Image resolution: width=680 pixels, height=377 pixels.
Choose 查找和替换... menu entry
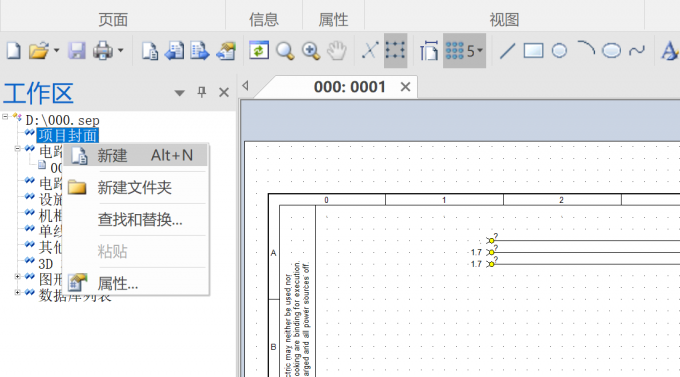coord(136,220)
